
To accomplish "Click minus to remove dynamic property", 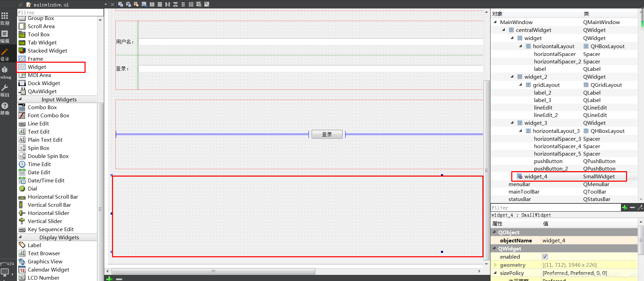I will point(632,207).
